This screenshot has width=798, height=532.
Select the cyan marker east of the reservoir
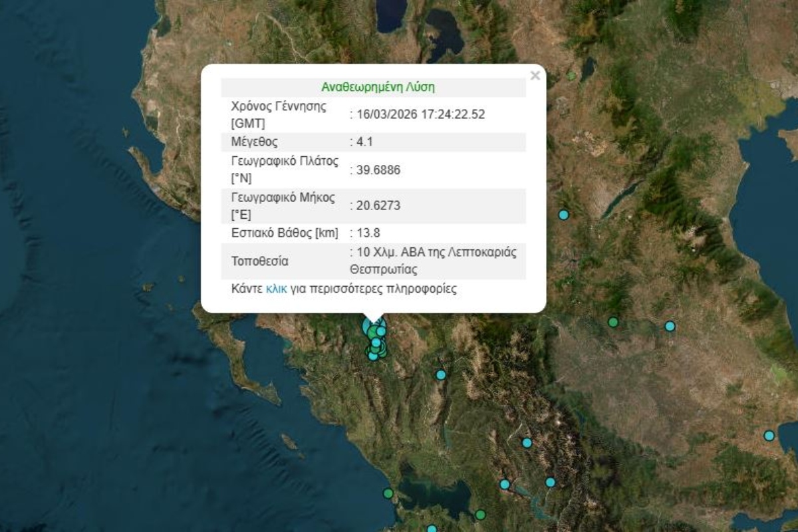tap(550, 482)
